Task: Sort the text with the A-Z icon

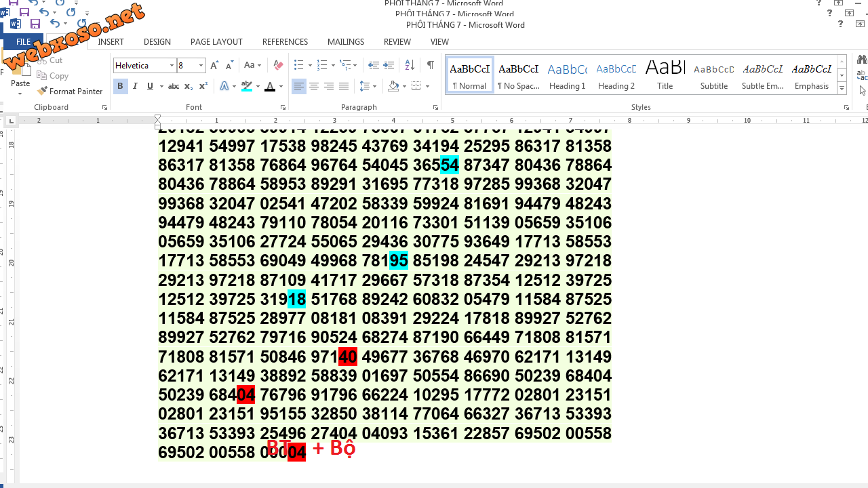Action: (x=410, y=66)
